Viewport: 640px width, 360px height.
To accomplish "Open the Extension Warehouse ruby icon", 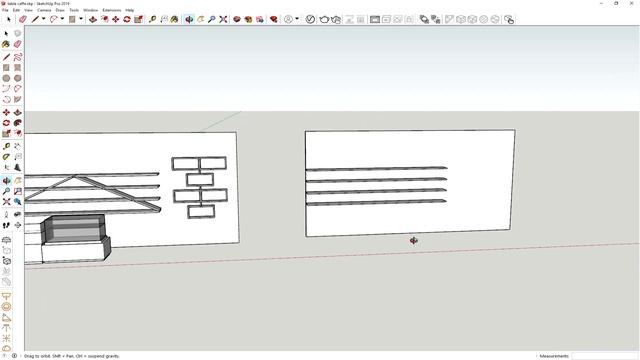I will point(273,19).
